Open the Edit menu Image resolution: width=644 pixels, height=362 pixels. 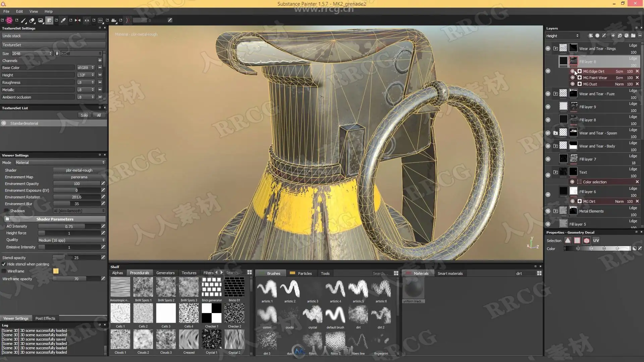pos(19,11)
